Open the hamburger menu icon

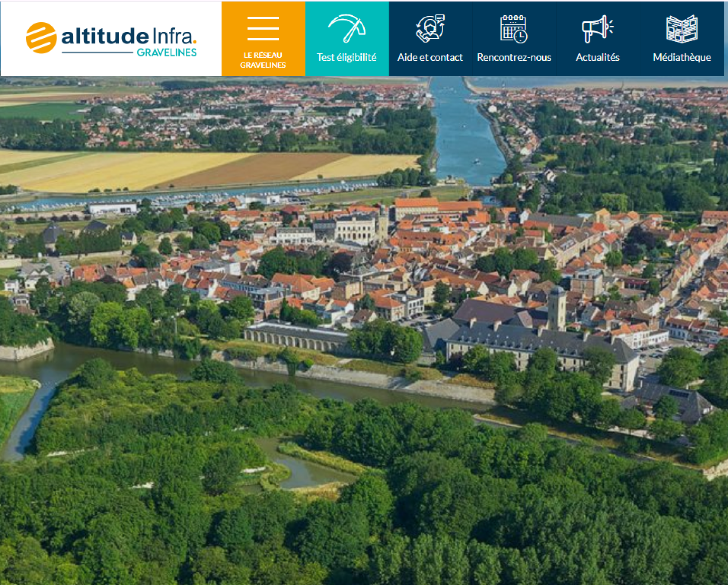coord(263,28)
